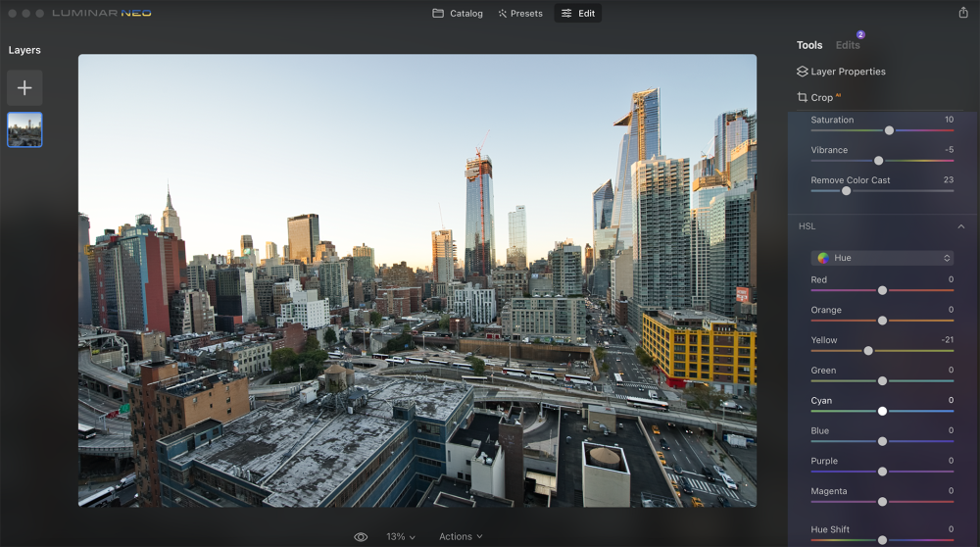Screen dimensions: 980x547
Task: Click the Yellow value -21
Action: coord(948,339)
